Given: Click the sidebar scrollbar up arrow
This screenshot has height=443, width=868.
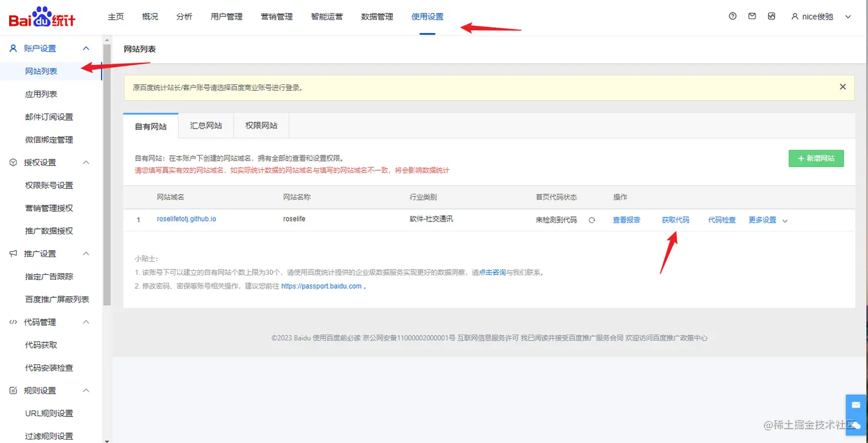Looking at the screenshot, I should [x=107, y=39].
